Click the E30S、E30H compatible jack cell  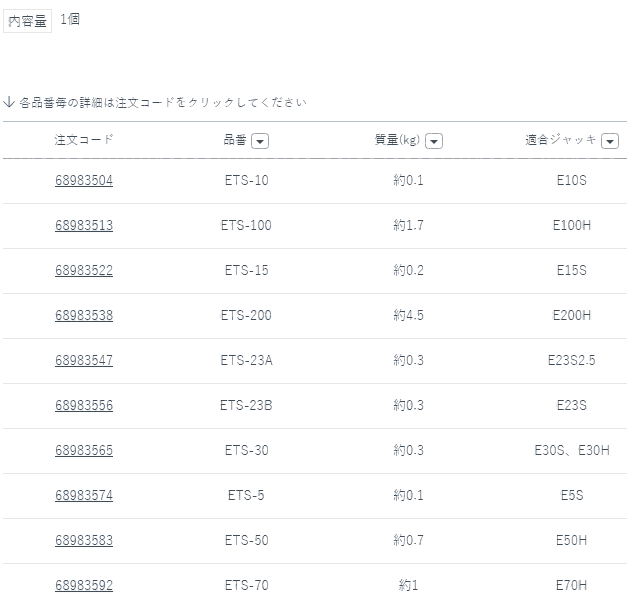pos(572,451)
